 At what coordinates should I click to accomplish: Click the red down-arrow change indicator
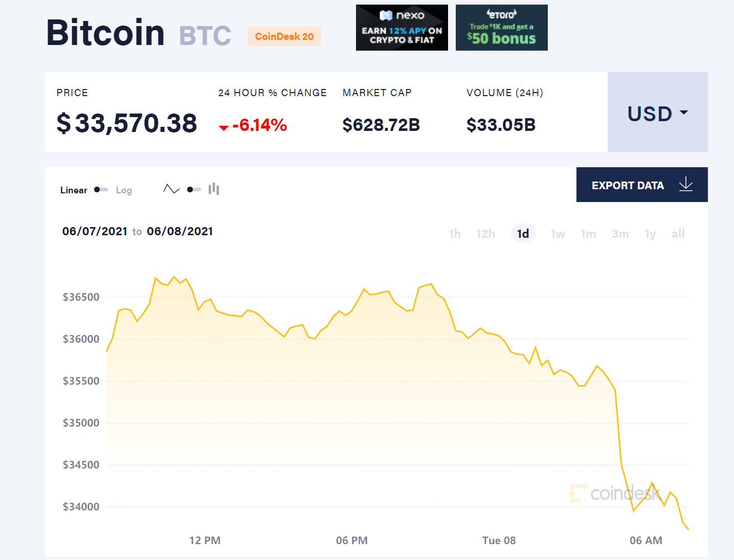pos(224,127)
